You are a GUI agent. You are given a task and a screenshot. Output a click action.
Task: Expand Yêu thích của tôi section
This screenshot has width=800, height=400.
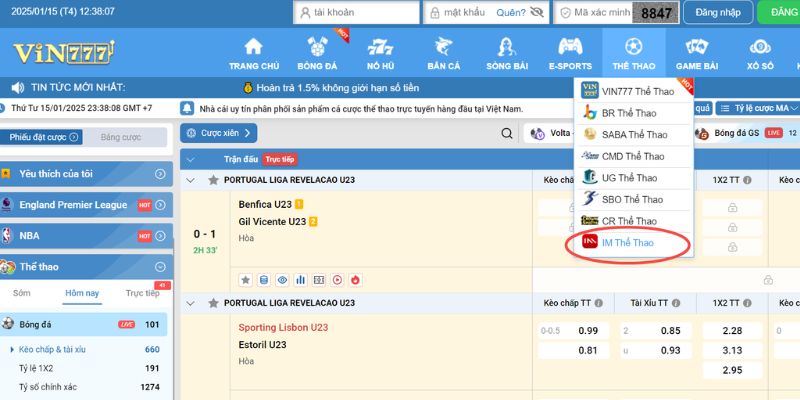(160, 174)
